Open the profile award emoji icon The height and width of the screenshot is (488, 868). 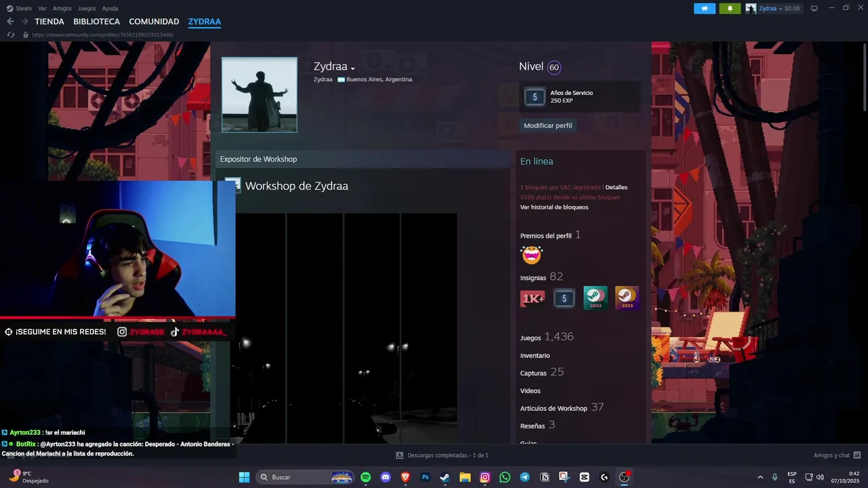pos(532,255)
